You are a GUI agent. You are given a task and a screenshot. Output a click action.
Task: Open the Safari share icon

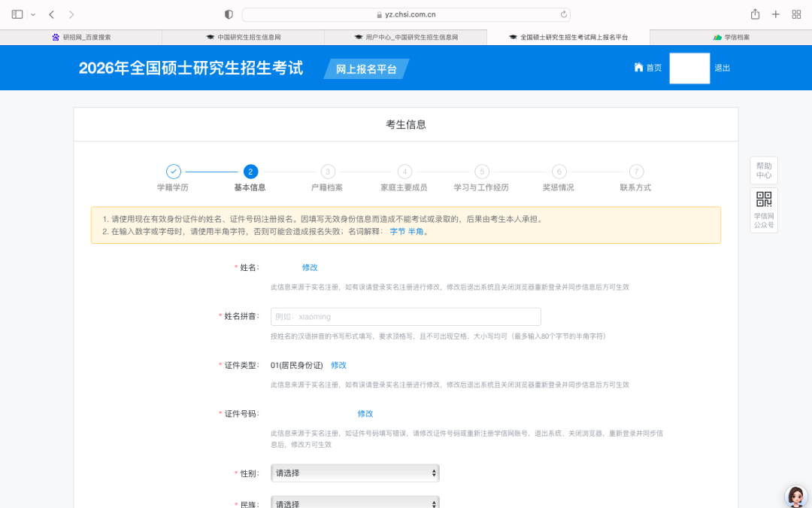755,14
